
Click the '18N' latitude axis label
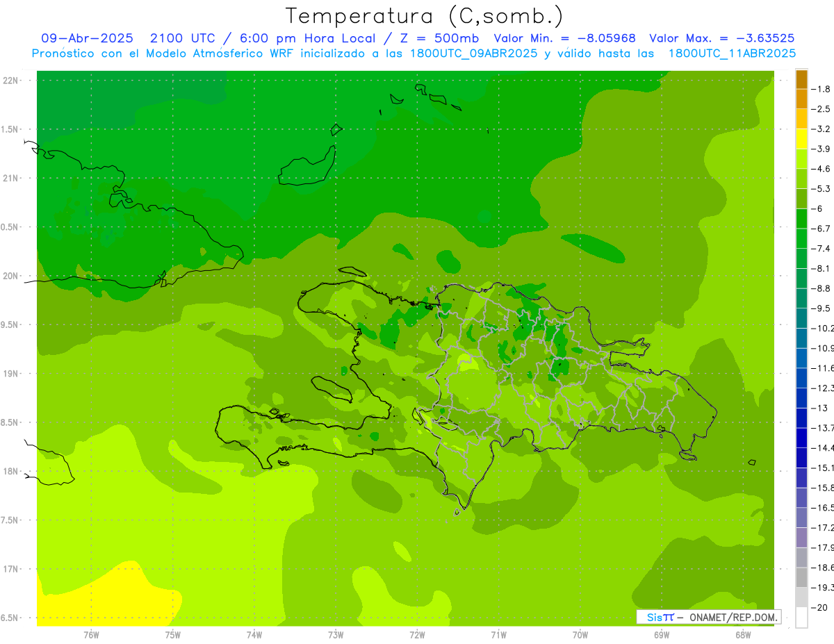(11, 472)
